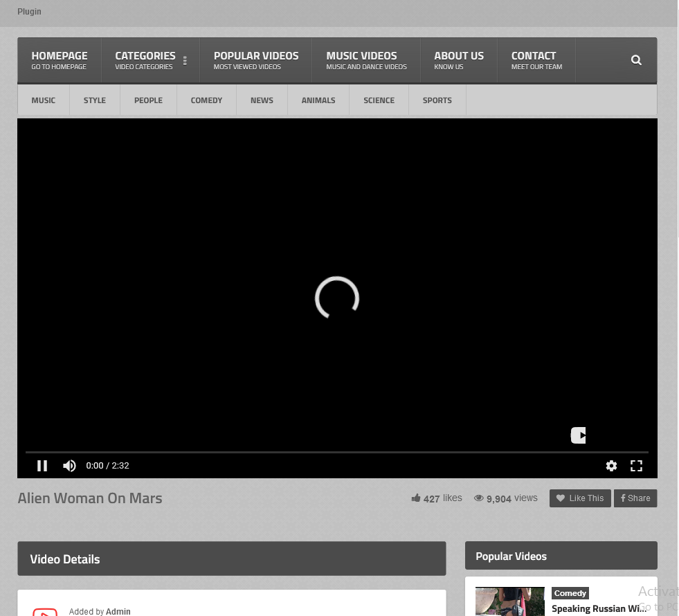Open video settings gear
This screenshot has height=616, width=679.
tap(611, 466)
